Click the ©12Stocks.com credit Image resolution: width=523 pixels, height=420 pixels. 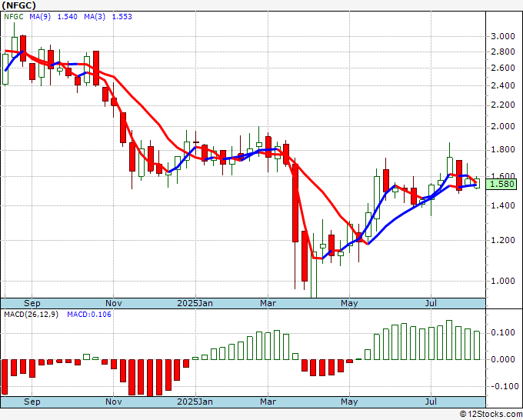coord(491,415)
